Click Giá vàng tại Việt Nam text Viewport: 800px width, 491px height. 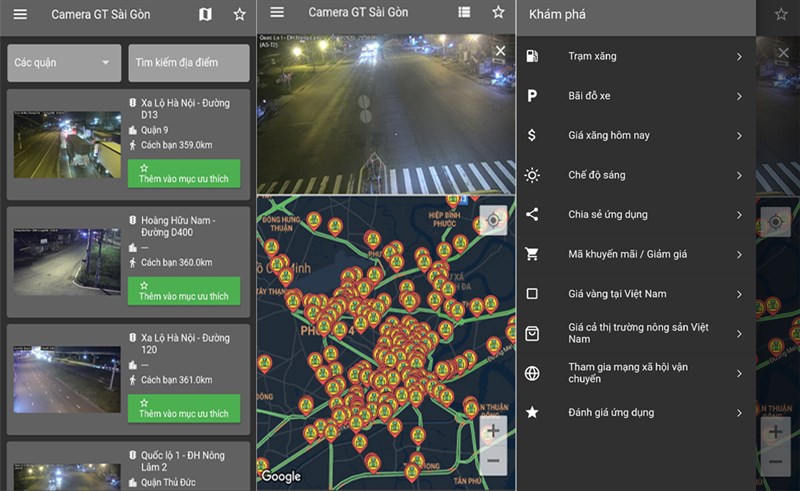(x=617, y=294)
